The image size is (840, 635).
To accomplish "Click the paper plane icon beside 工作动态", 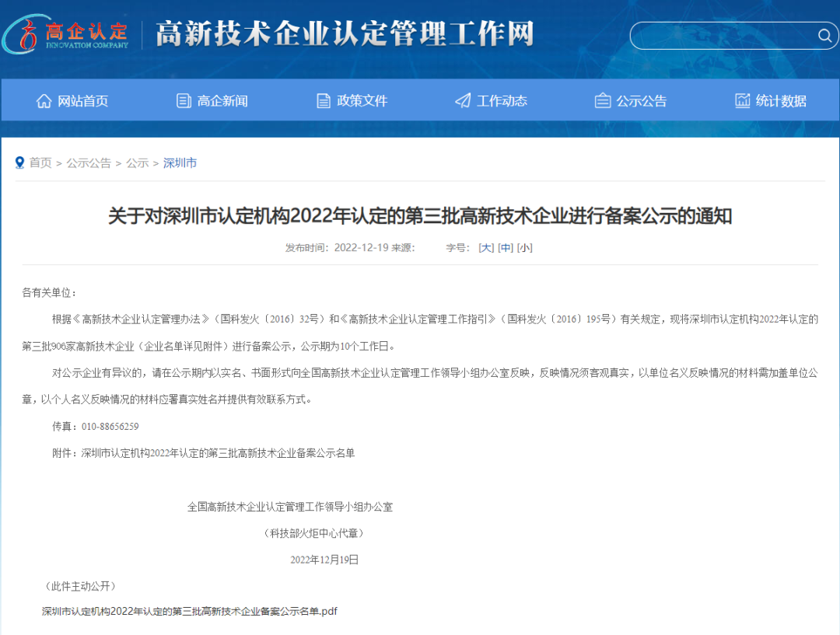I will (x=463, y=101).
